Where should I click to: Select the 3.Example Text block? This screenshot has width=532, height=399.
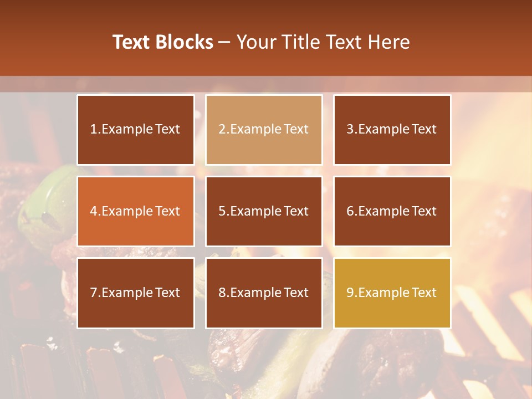(392, 130)
